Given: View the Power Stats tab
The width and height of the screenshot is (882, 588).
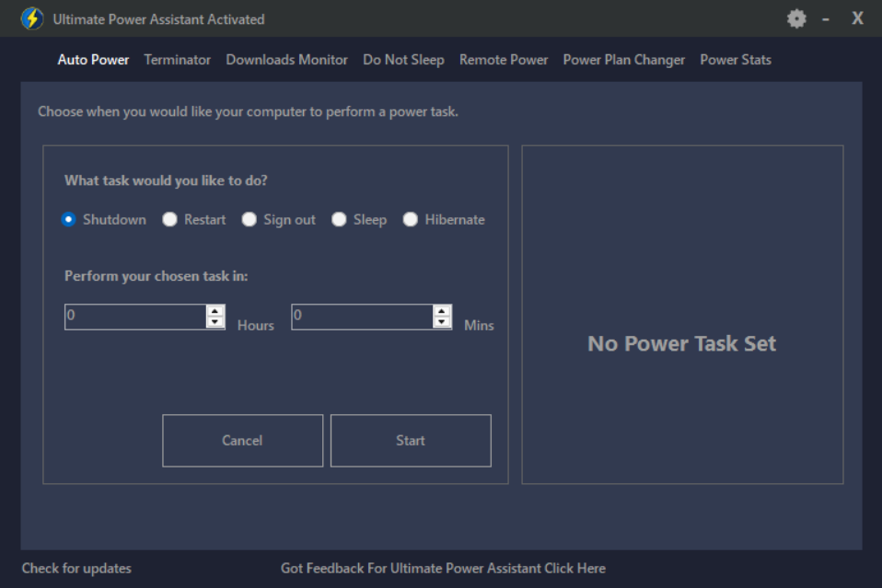Looking at the screenshot, I should (736, 60).
